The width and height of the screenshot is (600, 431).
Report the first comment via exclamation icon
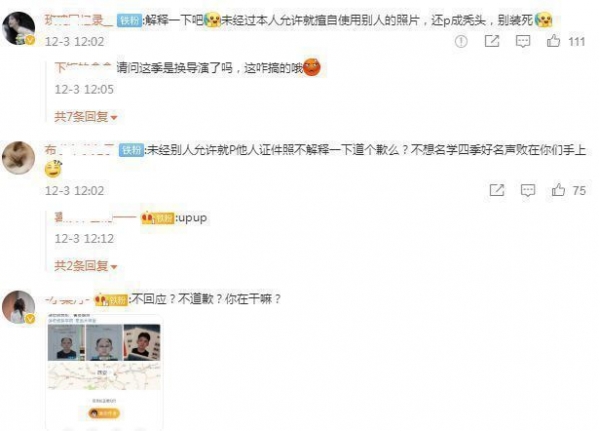[461, 41]
